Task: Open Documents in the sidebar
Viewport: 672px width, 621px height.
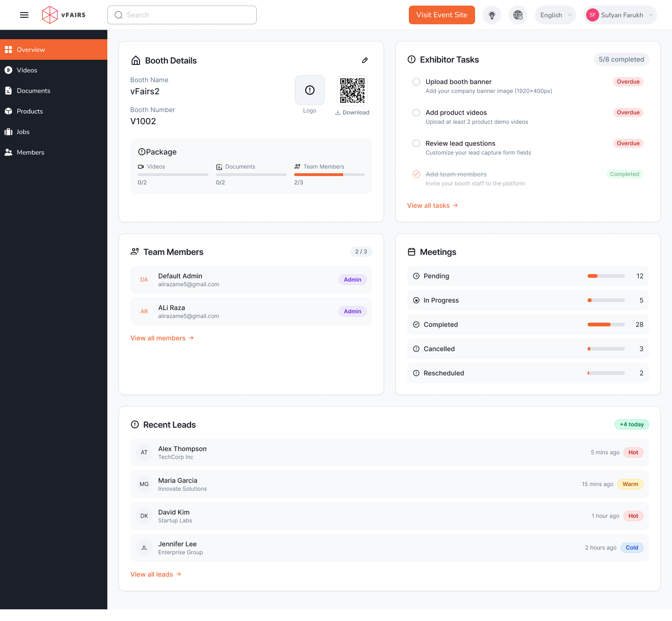Action: click(x=54, y=91)
